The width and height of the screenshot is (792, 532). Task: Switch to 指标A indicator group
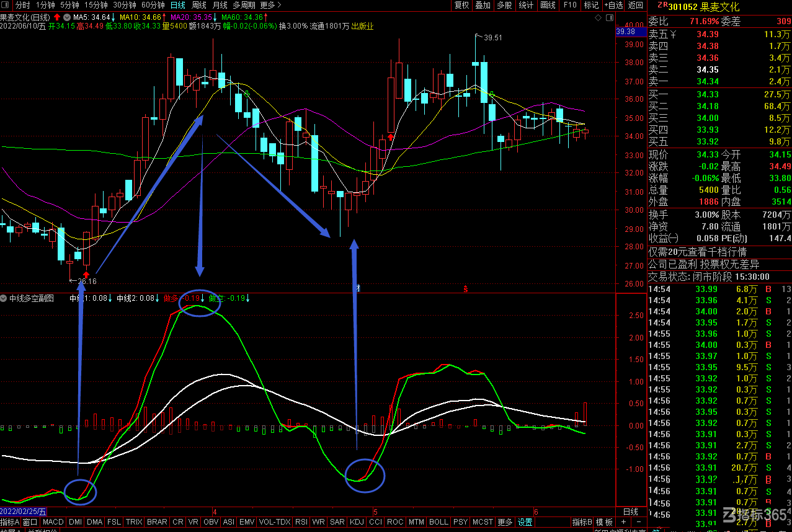coord(10,522)
